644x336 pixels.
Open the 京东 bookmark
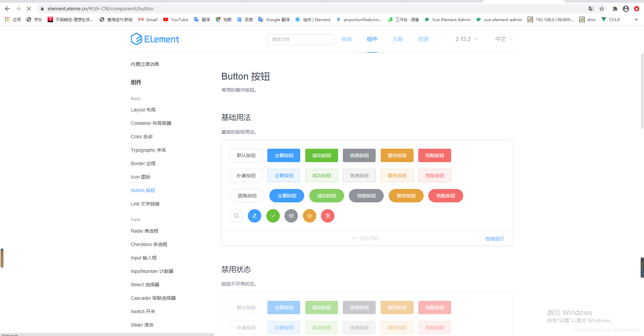coord(34,19)
